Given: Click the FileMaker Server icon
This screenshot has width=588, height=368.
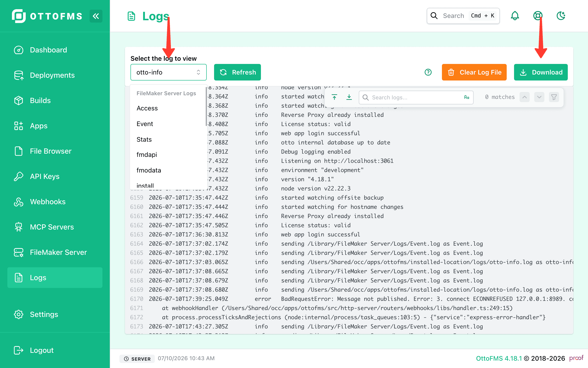Looking at the screenshot, I should (18, 252).
